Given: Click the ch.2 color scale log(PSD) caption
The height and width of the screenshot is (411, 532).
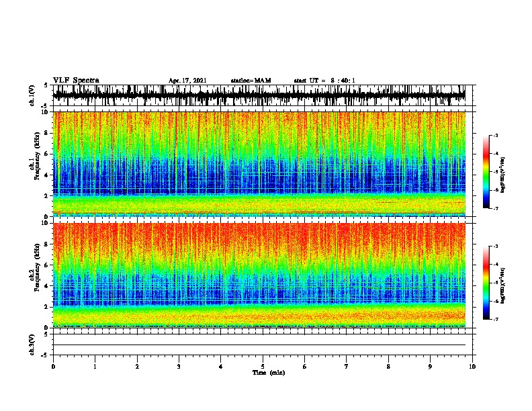Looking at the screenshot, I should [x=503, y=285].
